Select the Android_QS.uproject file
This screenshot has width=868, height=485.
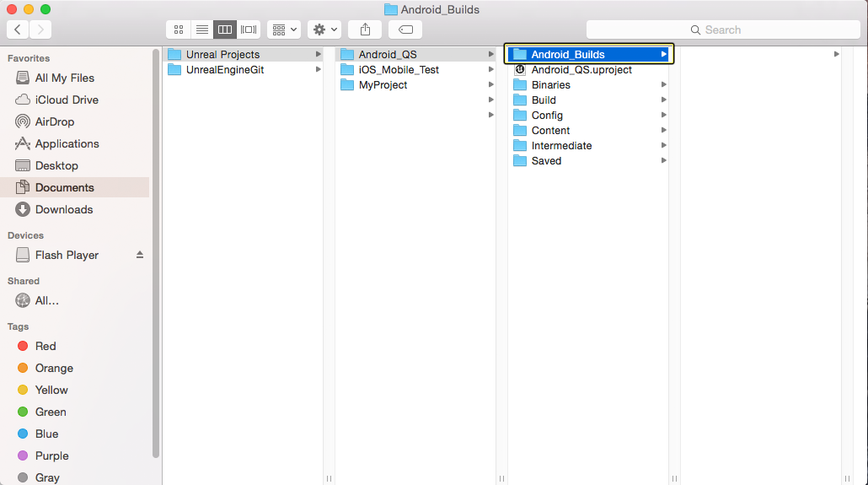589,70
